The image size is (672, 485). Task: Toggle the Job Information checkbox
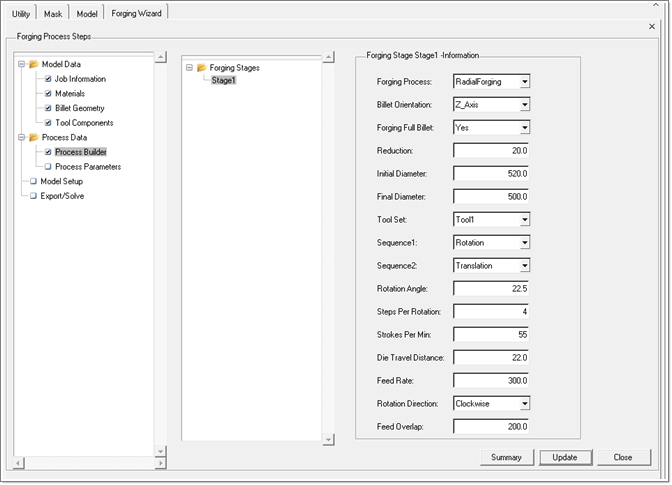click(47, 79)
